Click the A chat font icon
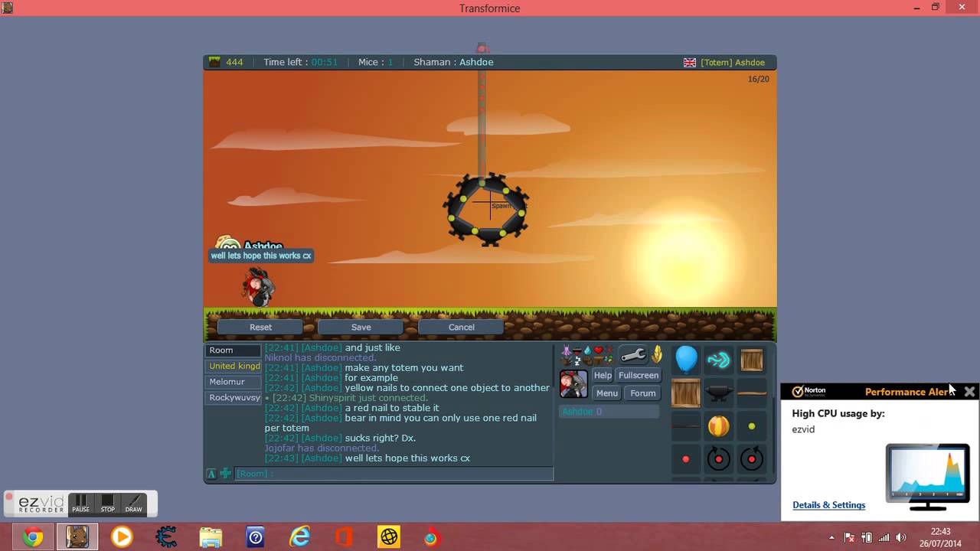The height and width of the screenshot is (551, 980). (211, 474)
